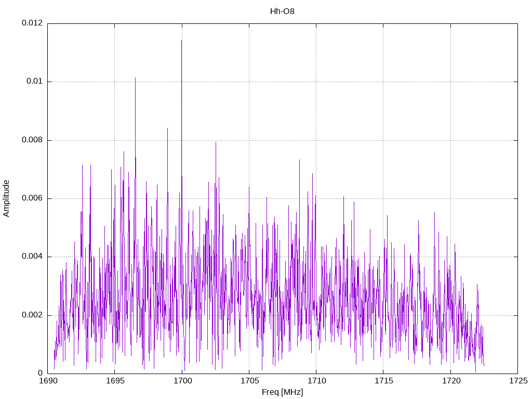Click the 1695 x-axis tick label
Screen dimensions: 532x399
click(x=115, y=381)
